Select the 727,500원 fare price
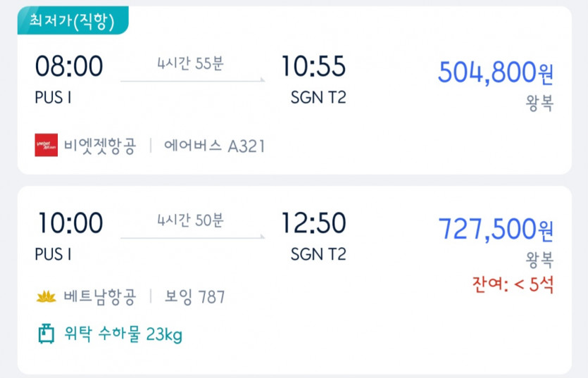The image size is (588, 378). coord(496,228)
